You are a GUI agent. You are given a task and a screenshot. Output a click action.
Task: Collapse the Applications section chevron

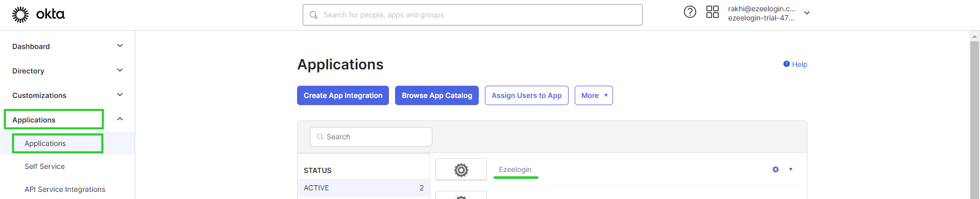(120, 119)
